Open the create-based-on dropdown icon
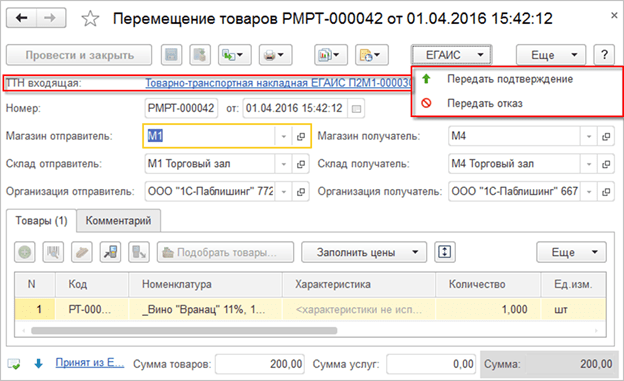 coord(234,55)
